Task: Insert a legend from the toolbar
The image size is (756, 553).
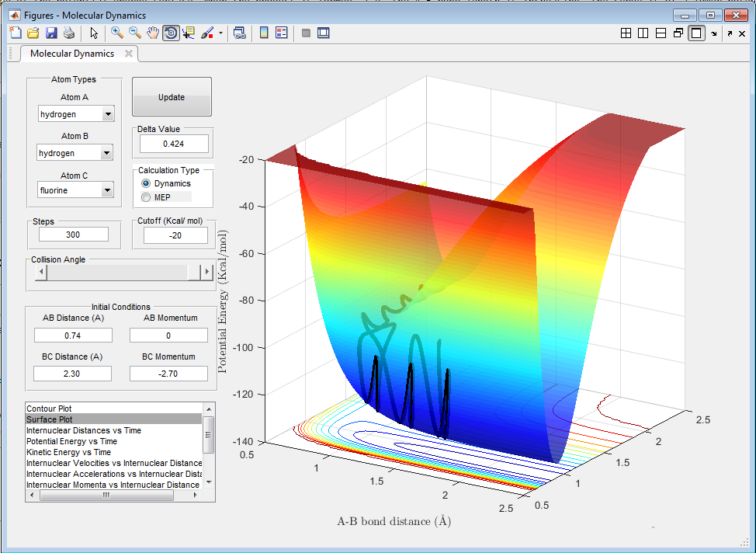Action: tap(282, 33)
